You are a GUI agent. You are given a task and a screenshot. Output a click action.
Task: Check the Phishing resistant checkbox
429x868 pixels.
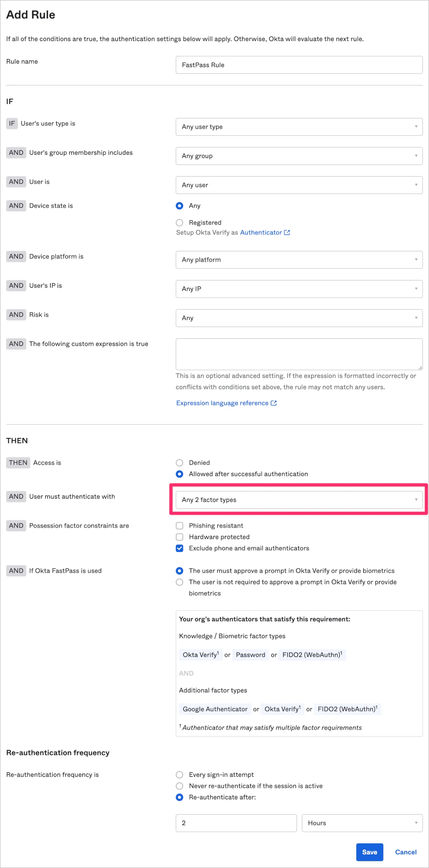[x=179, y=526]
